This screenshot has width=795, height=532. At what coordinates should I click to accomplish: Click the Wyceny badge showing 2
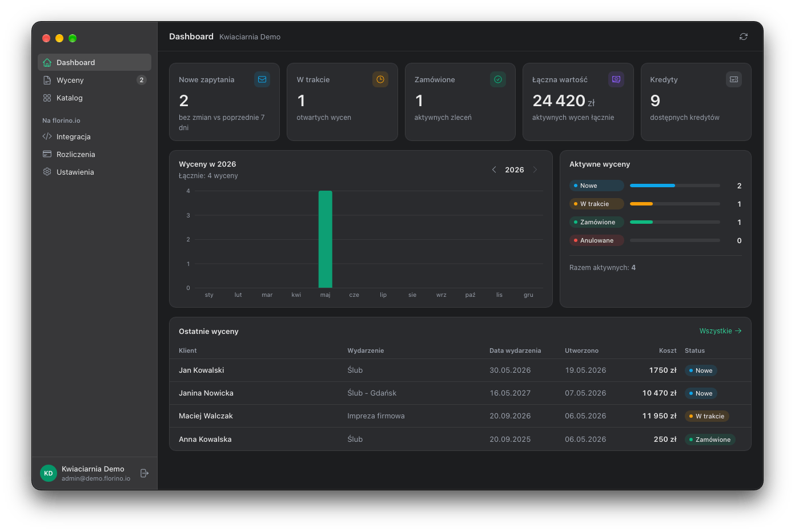pos(142,80)
